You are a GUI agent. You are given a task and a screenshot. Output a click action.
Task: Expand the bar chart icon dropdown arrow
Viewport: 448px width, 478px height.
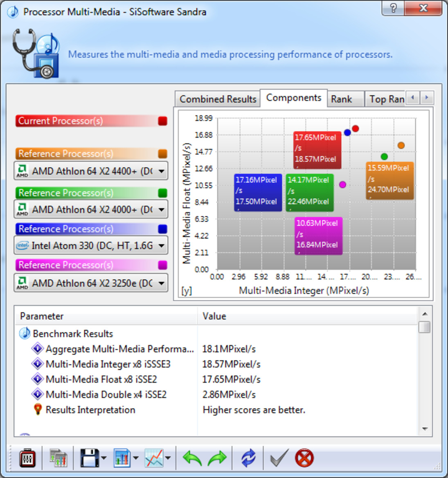pos(136,458)
